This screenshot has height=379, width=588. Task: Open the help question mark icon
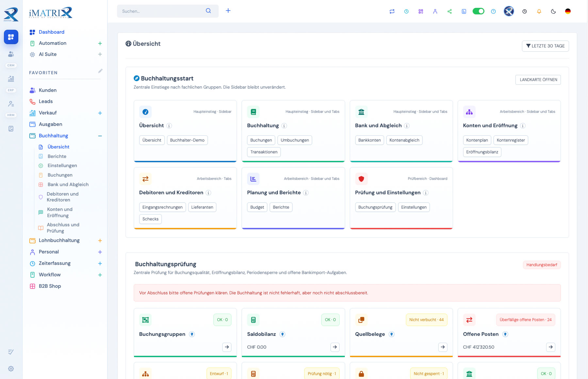pos(493,11)
